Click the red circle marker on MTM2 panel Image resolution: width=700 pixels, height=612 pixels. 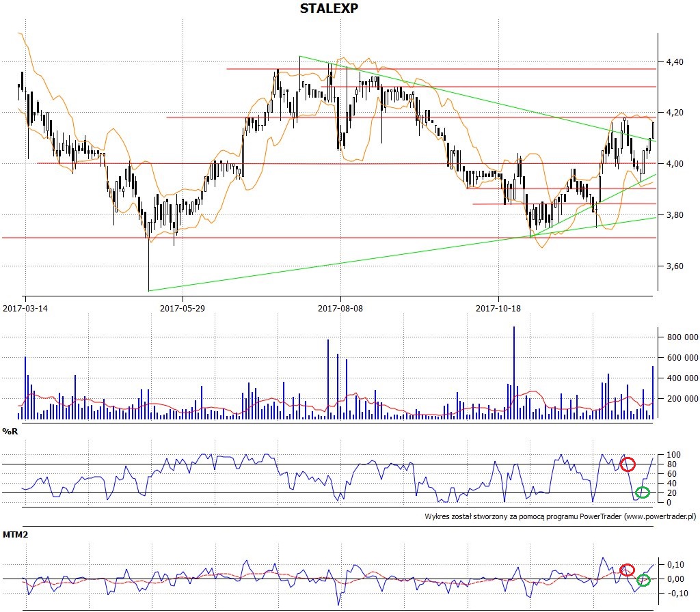pyautogui.click(x=628, y=570)
